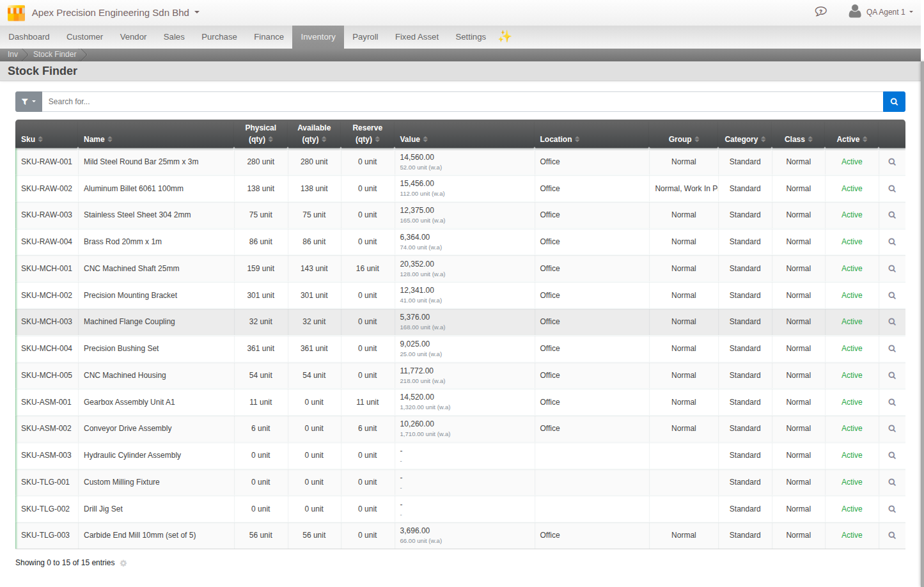View details for SKU-MCH-001 magnifier

point(892,269)
